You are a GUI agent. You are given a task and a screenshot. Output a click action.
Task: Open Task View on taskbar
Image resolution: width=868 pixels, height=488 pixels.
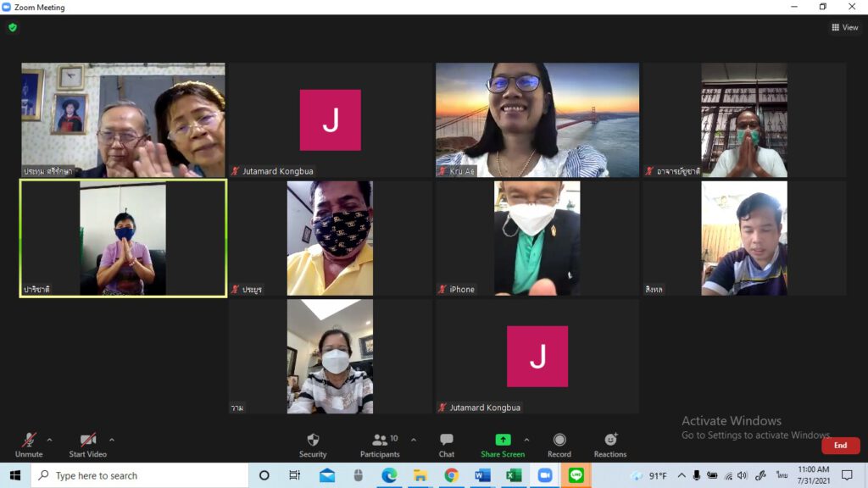click(294, 475)
